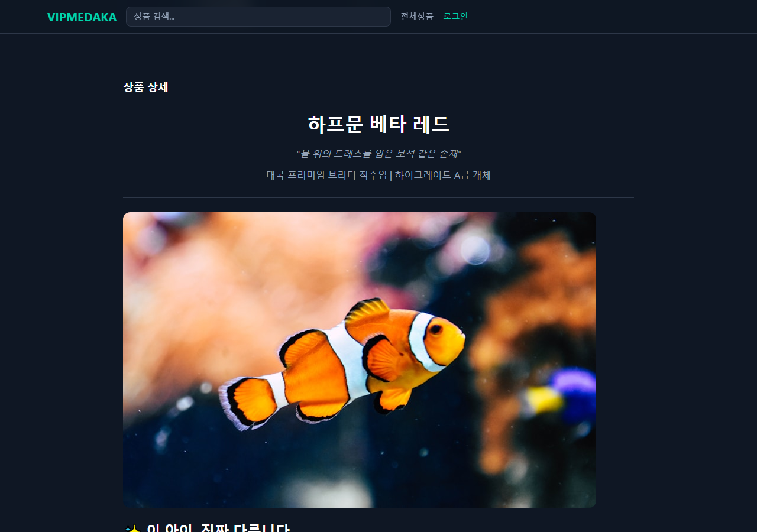This screenshot has width=757, height=532.
Task: Select the 하프문 베타 레드 product title
Action: coord(378,124)
